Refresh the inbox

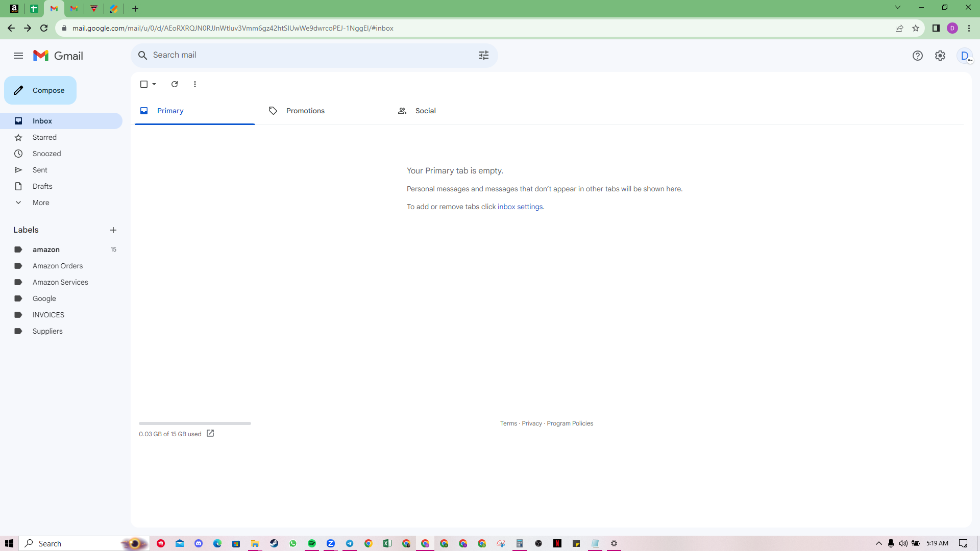pos(175,84)
